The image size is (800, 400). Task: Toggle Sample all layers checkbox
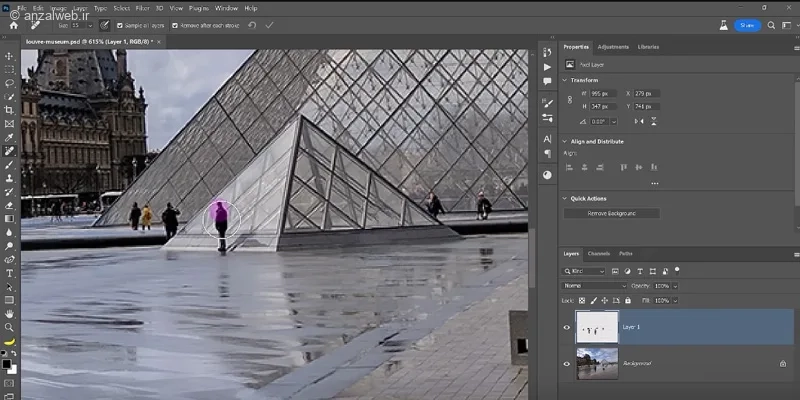120,26
